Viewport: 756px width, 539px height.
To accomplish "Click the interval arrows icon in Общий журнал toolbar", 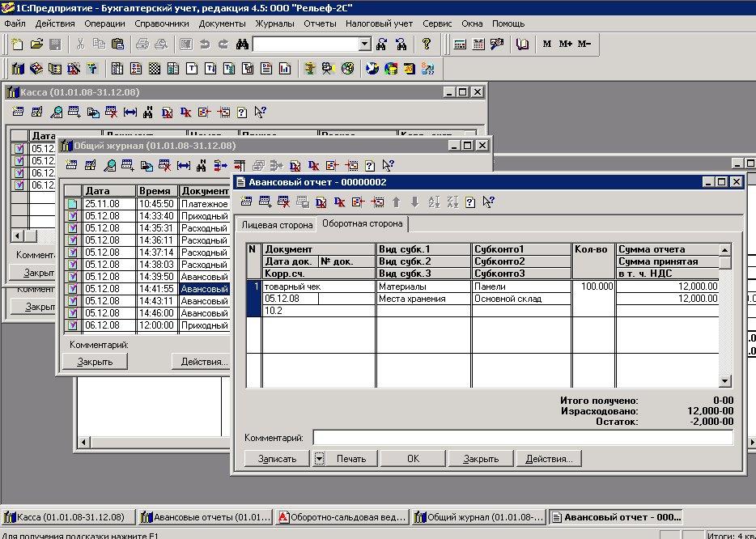I will pyautogui.click(x=184, y=165).
